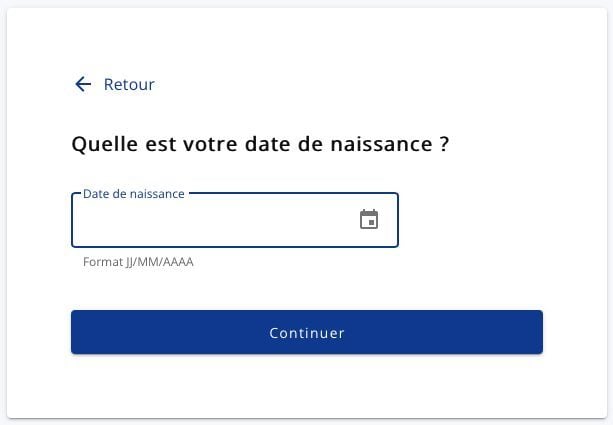613x425 pixels.
Task: Click the JJ/MM/AAAA format hint below the field
Action: point(160,262)
